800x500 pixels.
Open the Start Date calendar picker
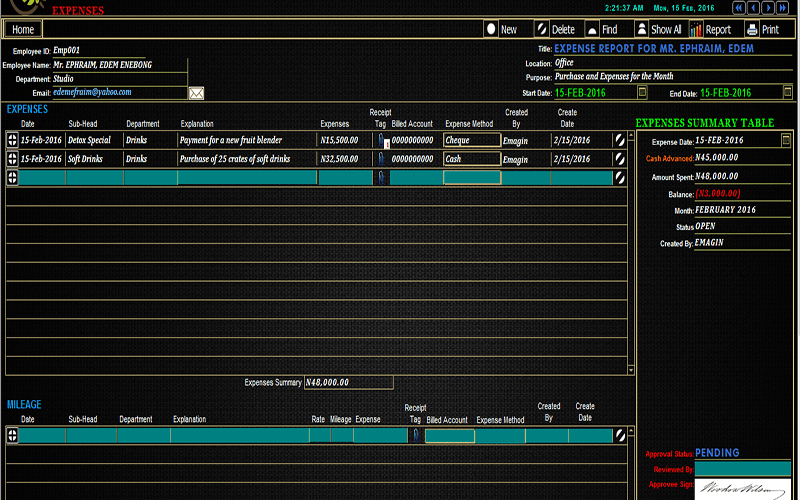coord(642,93)
